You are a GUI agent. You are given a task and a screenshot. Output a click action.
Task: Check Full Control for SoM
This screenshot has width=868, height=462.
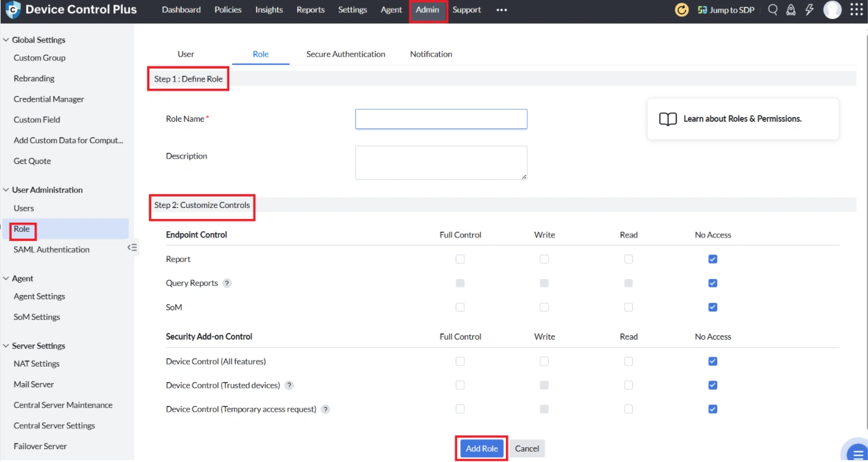[x=460, y=307]
